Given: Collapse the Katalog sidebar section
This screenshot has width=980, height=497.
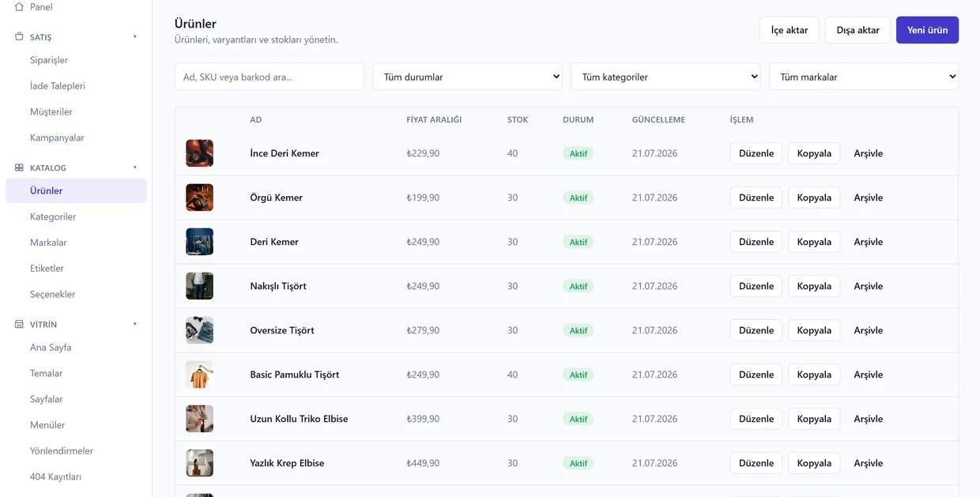Looking at the screenshot, I should [x=135, y=168].
